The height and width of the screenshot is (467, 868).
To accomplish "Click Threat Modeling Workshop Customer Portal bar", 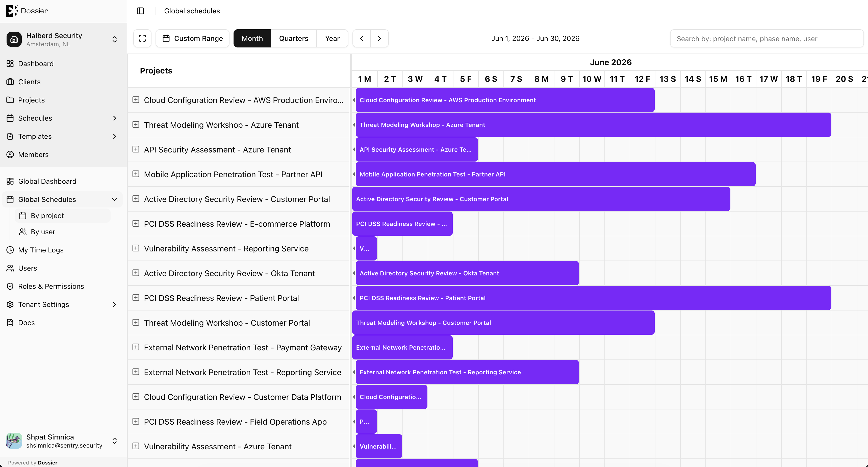I will (503, 323).
